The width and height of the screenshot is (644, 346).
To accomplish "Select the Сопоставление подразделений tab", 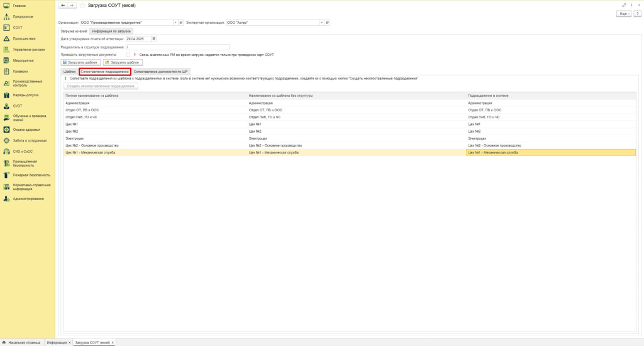I will point(105,72).
